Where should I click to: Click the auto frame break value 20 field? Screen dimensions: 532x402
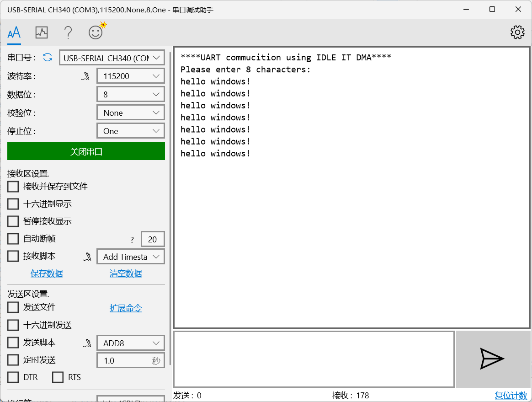point(153,239)
